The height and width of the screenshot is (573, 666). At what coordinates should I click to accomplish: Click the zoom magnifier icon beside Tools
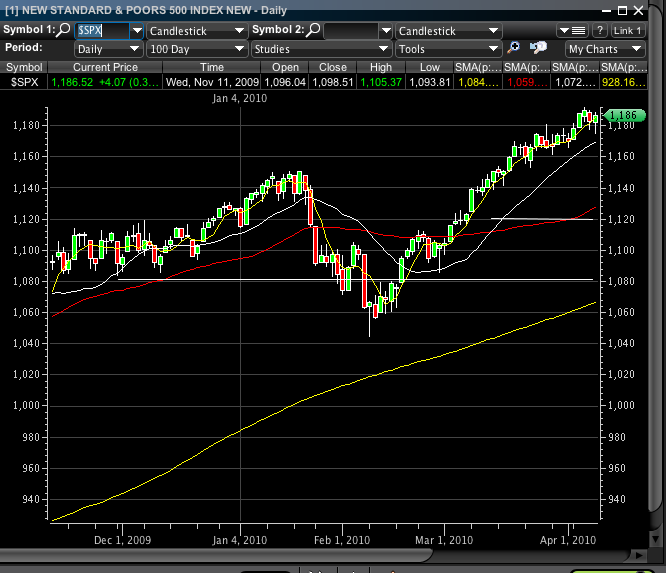point(514,48)
